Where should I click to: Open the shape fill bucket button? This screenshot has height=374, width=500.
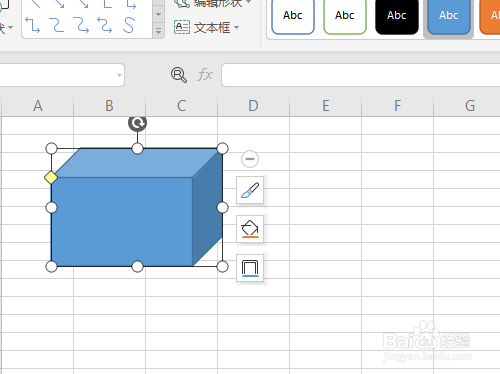click(x=250, y=229)
